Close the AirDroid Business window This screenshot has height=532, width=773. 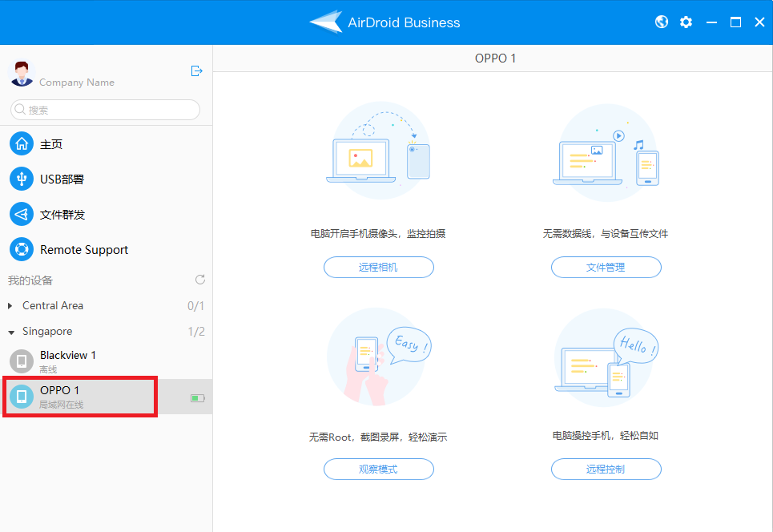point(759,22)
